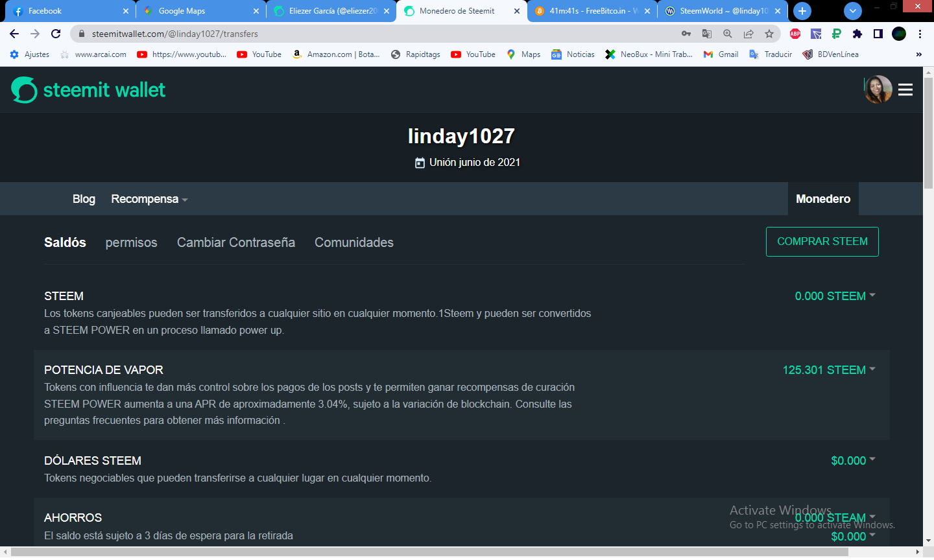View site info via the padlock icon

[x=82, y=34]
